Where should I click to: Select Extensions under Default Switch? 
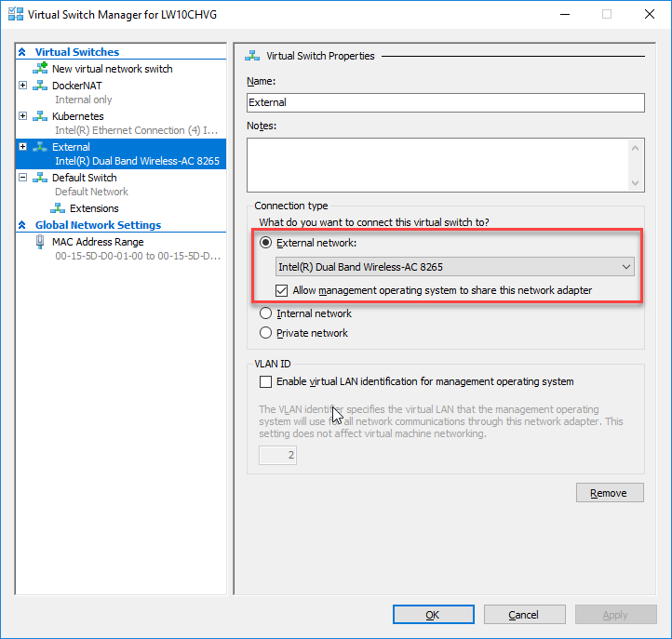point(94,208)
